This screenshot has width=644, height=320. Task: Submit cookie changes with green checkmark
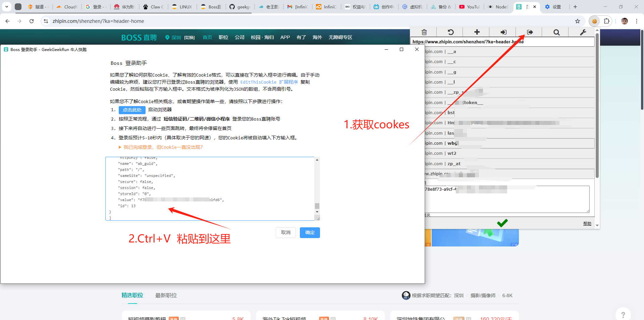click(502, 223)
